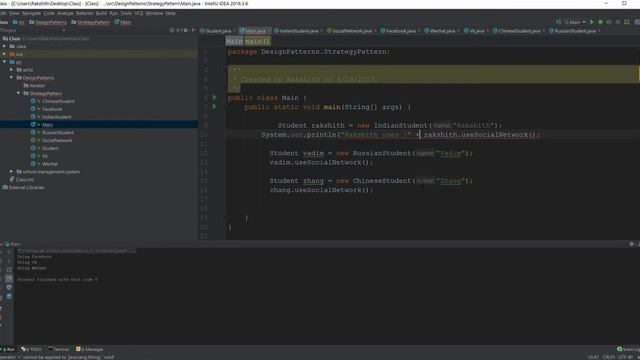Viewport: 640px width, 360px height.
Task: Switch to the IndianStudent.java editor tab
Action: [298, 31]
